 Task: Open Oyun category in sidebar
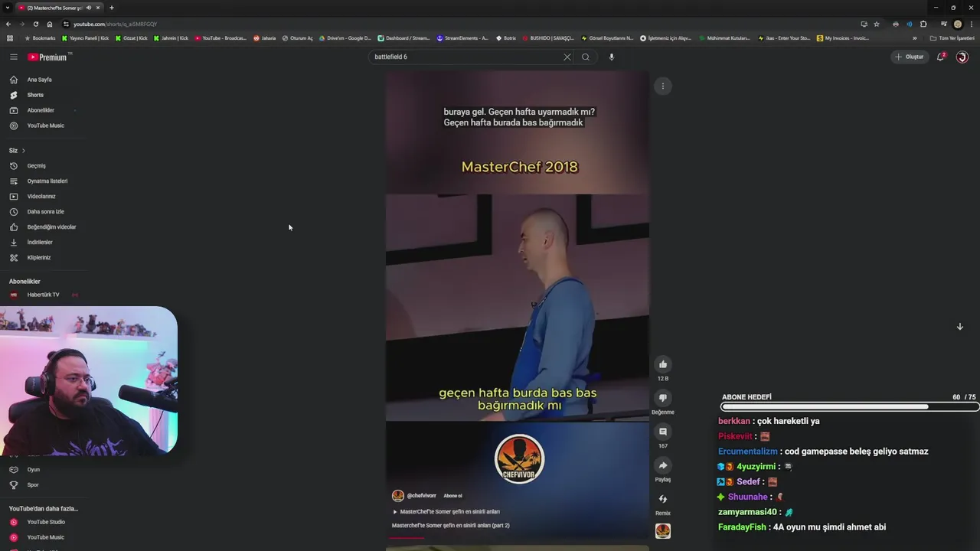click(x=33, y=470)
